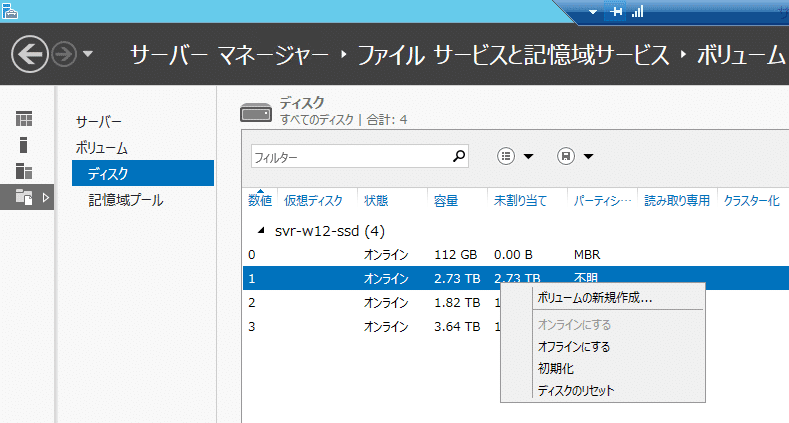Select disk 2 row with 1.82 TB
789x423 pixels.
tap(372, 302)
